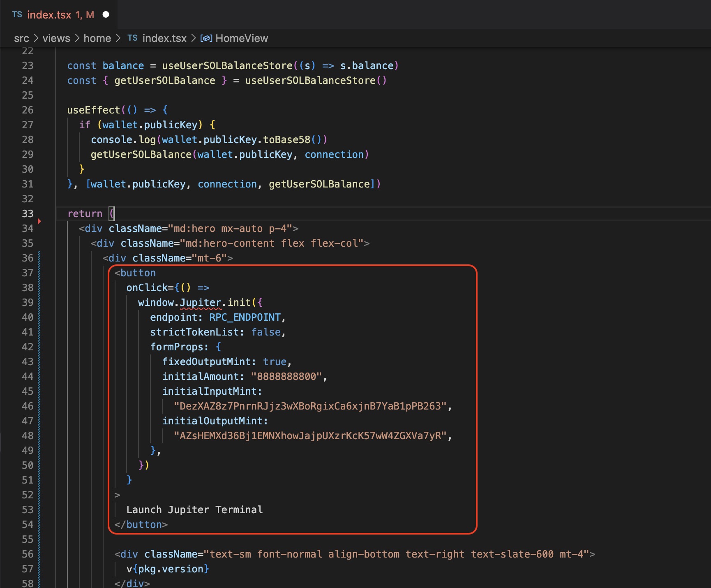
Task: Click the unsaved changes dot on the tab
Action: (106, 15)
